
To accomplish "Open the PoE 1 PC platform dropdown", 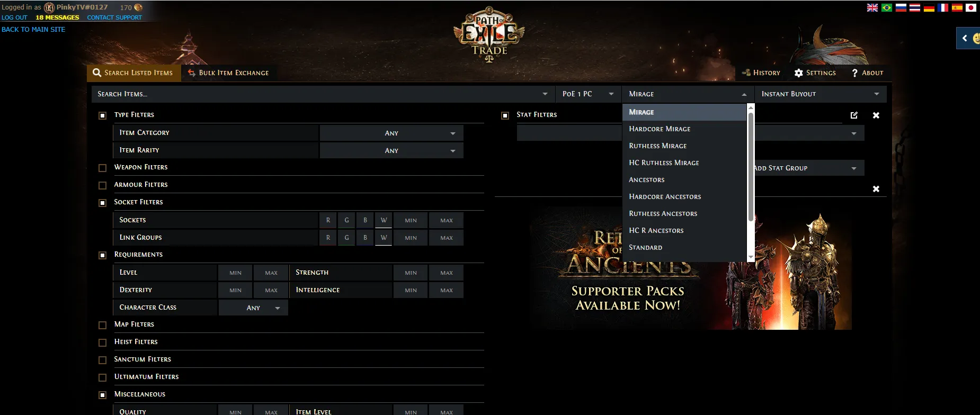I will coord(588,94).
